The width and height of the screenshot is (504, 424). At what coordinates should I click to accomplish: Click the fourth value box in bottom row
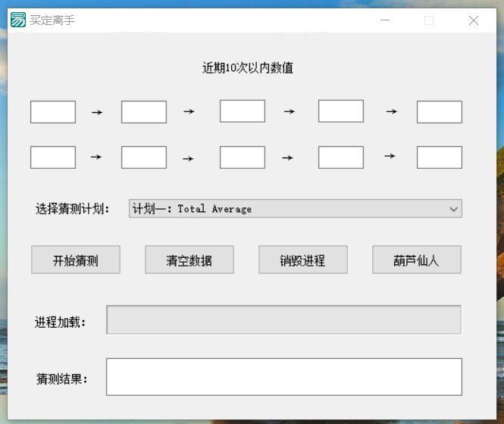coord(341,157)
